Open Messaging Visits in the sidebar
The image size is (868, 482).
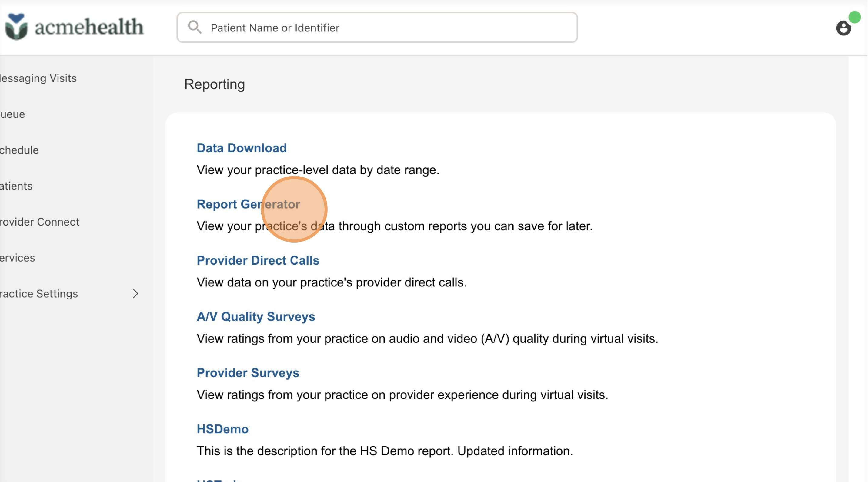point(38,78)
